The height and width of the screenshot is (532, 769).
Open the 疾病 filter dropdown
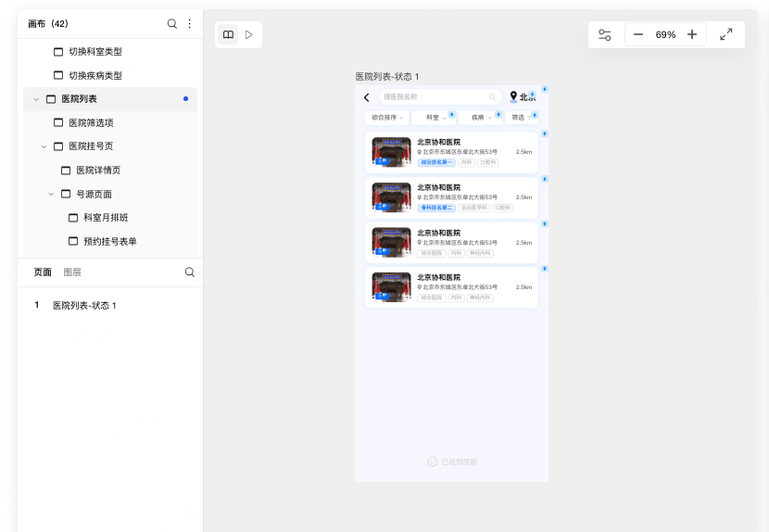pos(479,118)
